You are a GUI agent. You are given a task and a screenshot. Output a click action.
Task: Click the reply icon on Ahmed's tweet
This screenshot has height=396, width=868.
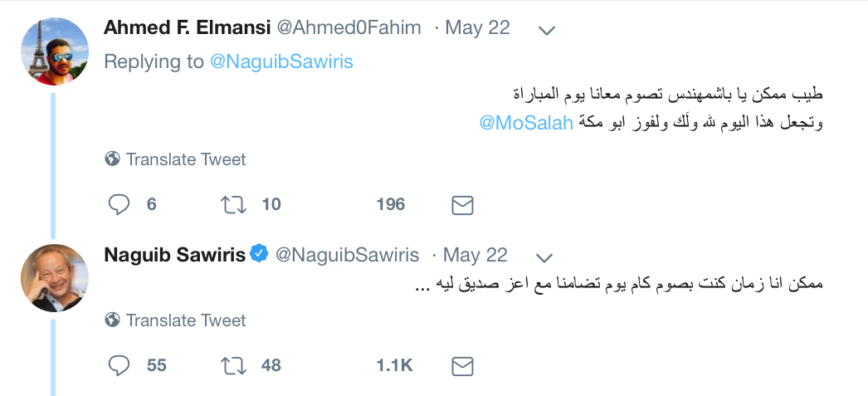coord(119,204)
